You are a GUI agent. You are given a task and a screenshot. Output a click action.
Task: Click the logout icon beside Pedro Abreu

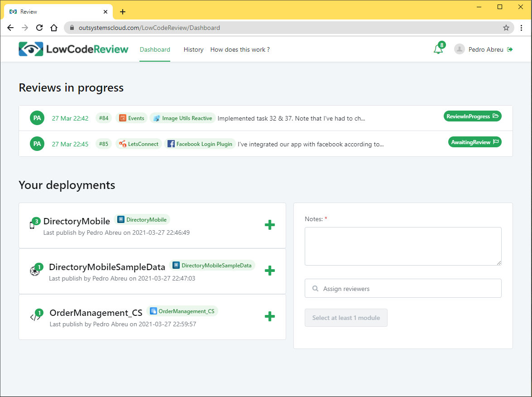tap(510, 49)
